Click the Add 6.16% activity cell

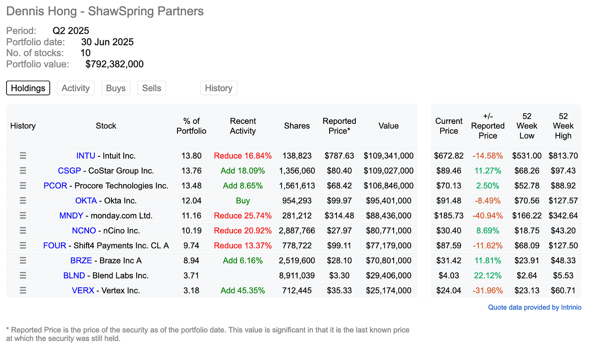(x=243, y=260)
